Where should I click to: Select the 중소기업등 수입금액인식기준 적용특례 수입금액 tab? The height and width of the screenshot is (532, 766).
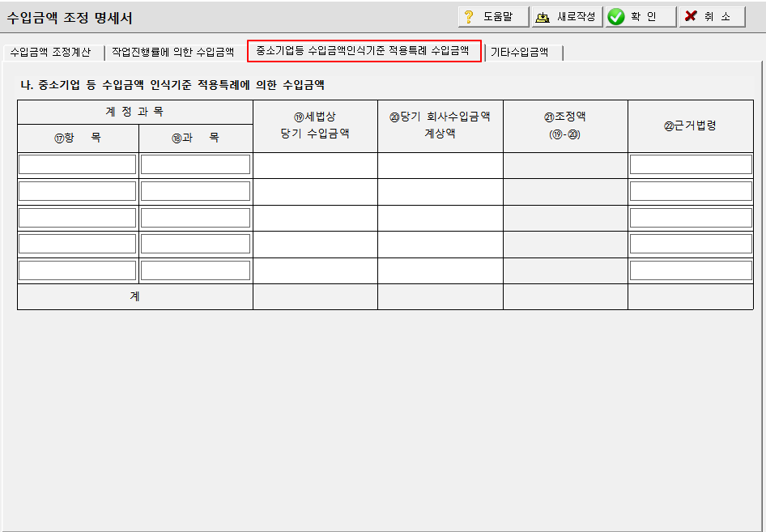(364, 51)
